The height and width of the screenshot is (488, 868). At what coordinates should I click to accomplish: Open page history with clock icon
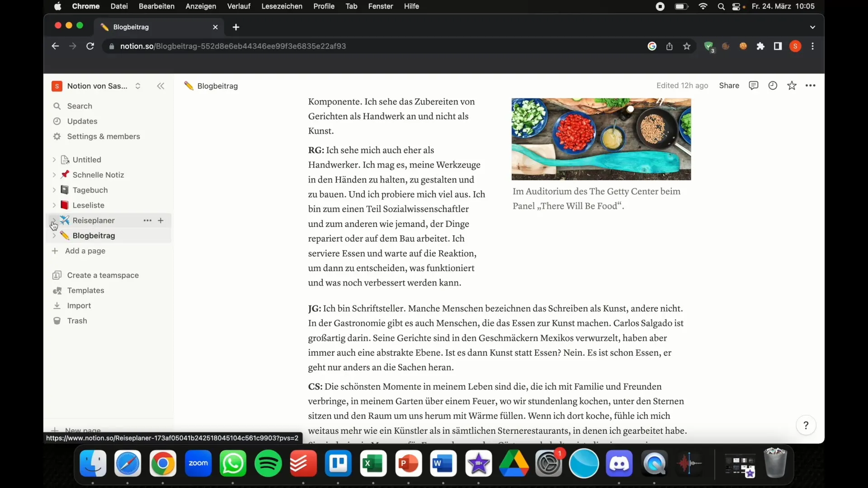coord(773,85)
